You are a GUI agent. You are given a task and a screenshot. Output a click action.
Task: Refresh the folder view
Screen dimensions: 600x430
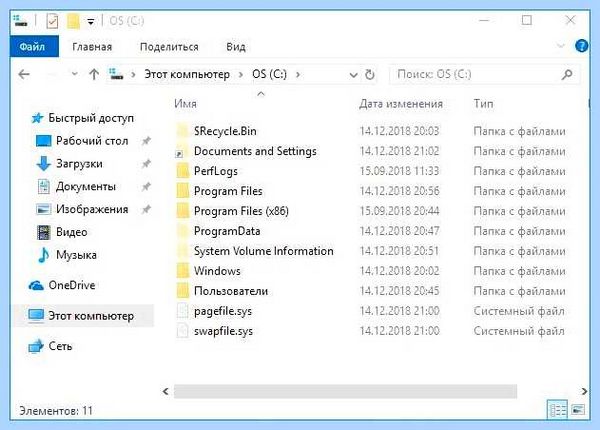(370, 75)
